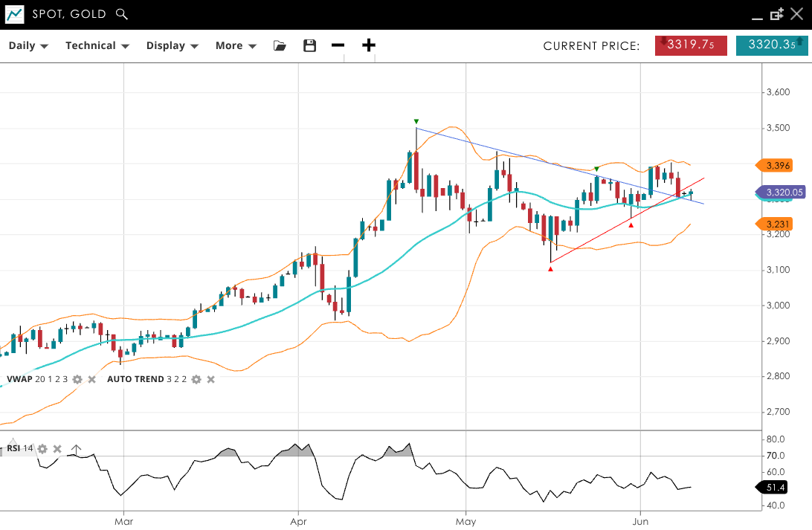
Task: Zoom in with the plus icon
Action: pos(369,45)
